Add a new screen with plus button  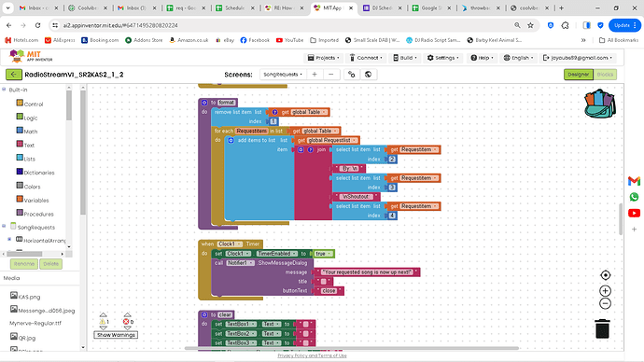315,75
